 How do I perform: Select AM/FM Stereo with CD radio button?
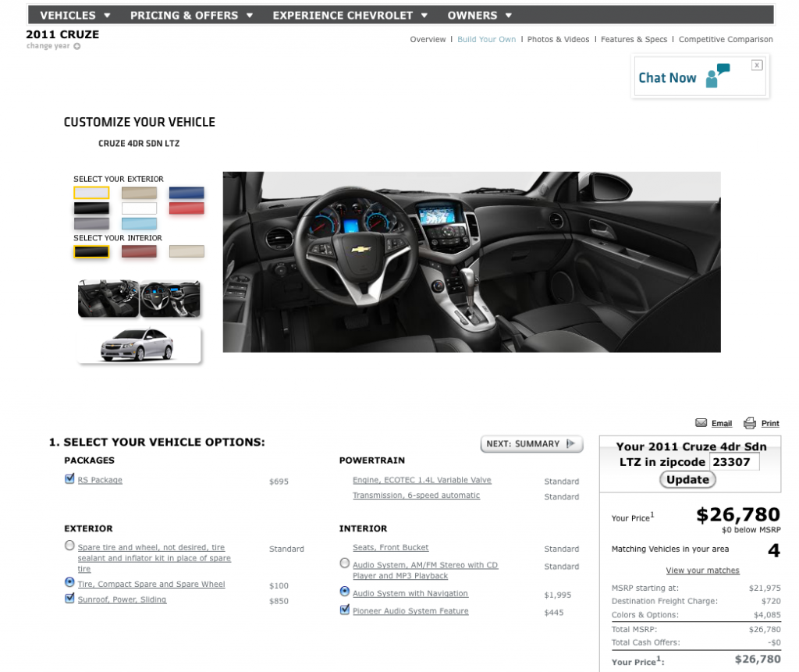[x=345, y=563]
